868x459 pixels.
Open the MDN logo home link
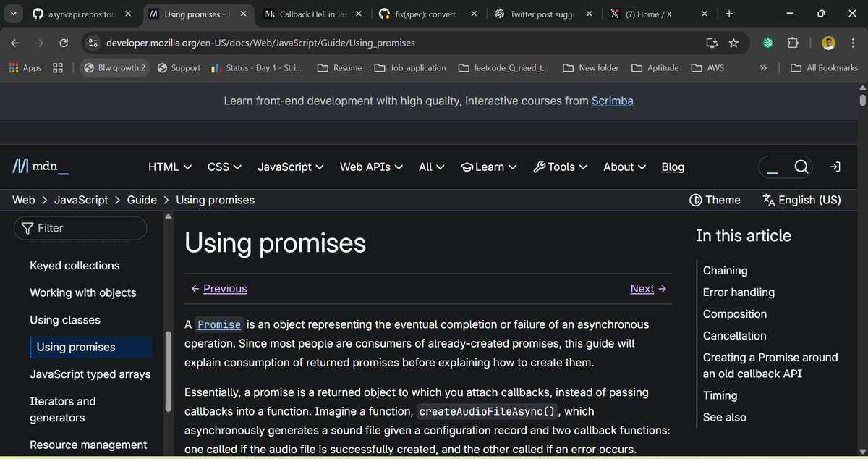click(41, 167)
